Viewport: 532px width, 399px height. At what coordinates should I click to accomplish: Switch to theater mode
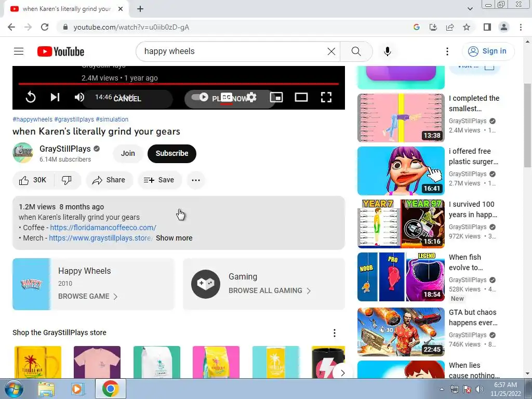[301, 97]
